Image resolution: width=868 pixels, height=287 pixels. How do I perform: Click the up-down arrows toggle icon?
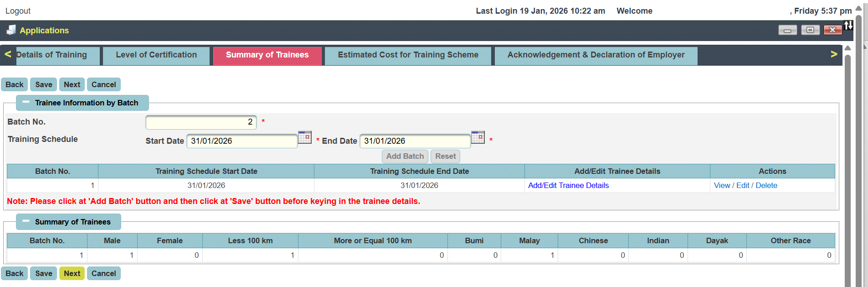coord(848,26)
